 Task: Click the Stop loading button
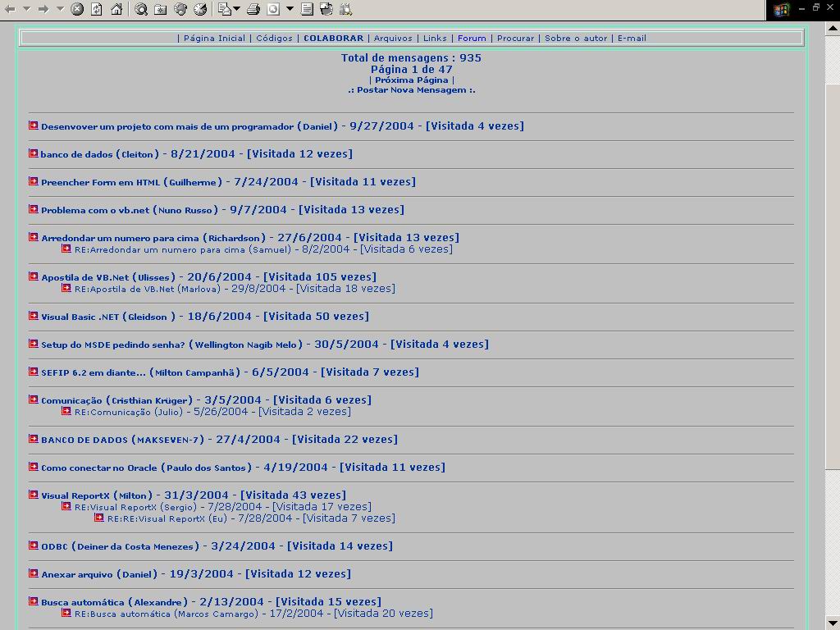pyautogui.click(x=77, y=9)
